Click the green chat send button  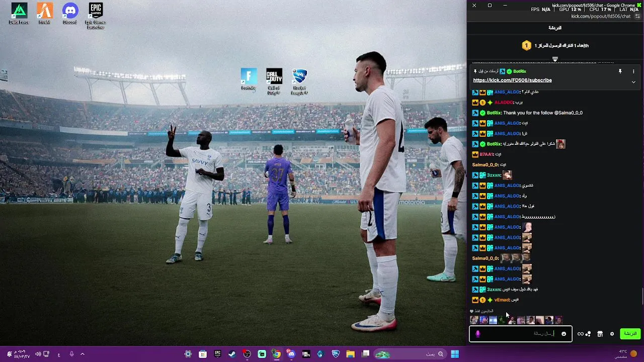(x=630, y=334)
